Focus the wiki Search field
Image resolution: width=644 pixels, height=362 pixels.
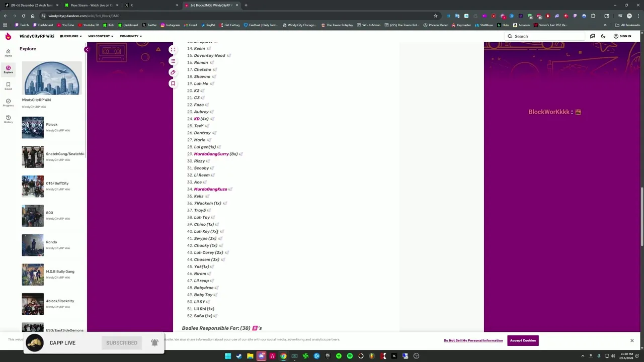[x=545, y=36]
